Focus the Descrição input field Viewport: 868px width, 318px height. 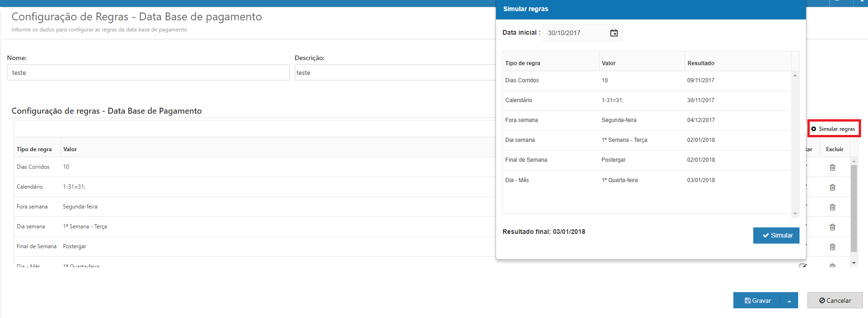click(395, 73)
